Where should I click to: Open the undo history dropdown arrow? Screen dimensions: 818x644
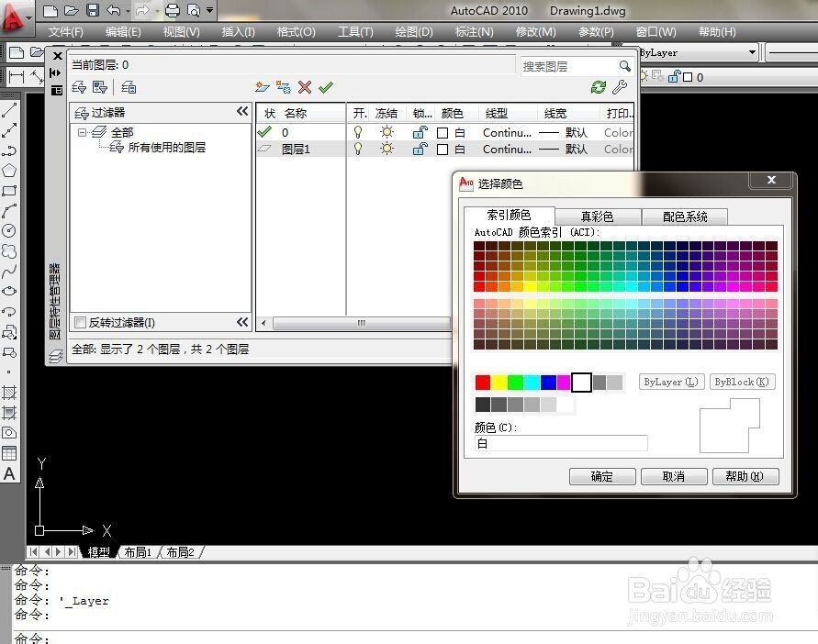pyautogui.click(x=128, y=10)
